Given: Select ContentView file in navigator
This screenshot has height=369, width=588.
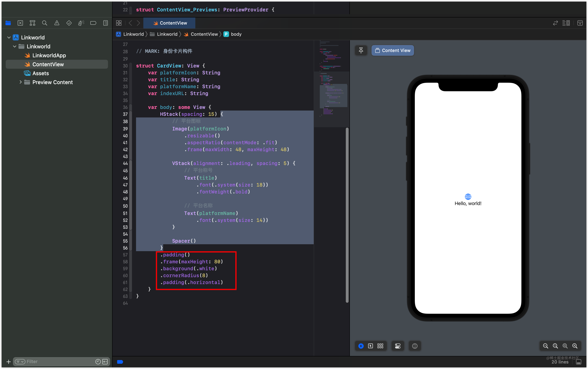Looking at the screenshot, I should [x=57, y=64].
